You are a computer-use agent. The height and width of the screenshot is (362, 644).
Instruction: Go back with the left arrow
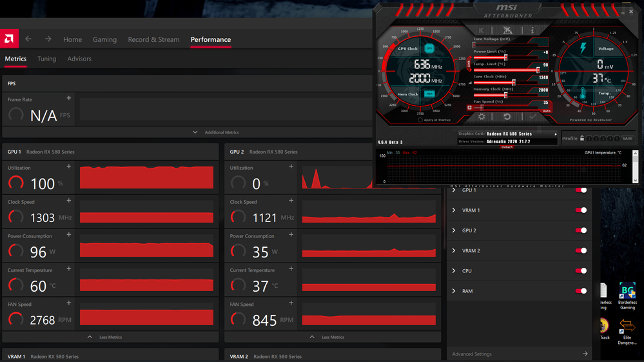click(x=28, y=39)
